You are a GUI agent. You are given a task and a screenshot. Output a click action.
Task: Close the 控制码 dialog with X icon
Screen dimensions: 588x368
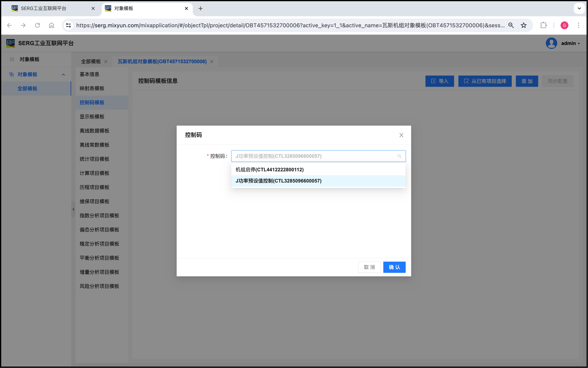(x=401, y=135)
